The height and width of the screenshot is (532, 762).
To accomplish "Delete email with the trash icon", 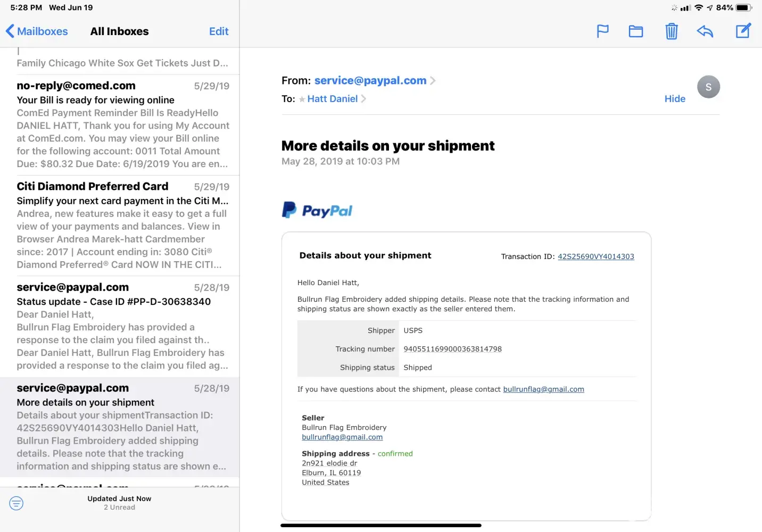I will click(672, 31).
